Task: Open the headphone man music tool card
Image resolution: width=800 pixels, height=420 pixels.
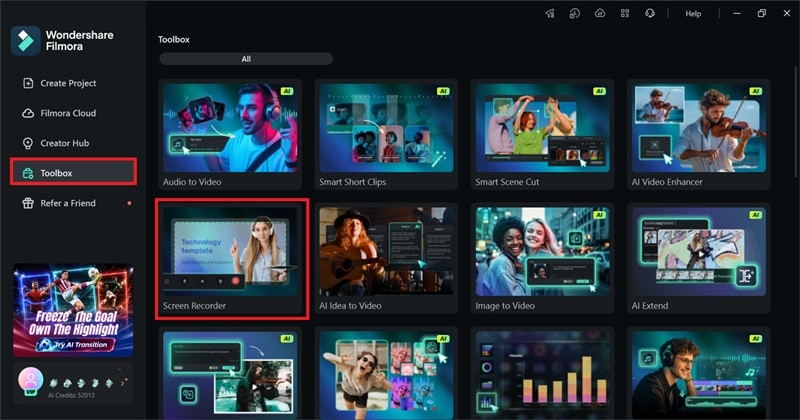Action: tap(698, 374)
